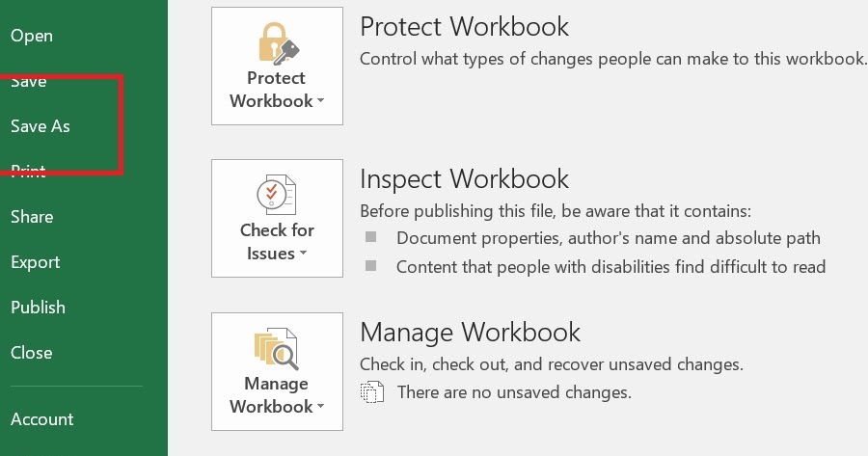The height and width of the screenshot is (456, 868).
Task: Expand the Check for Issues dropdown arrow
Action: tap(303, 254)
